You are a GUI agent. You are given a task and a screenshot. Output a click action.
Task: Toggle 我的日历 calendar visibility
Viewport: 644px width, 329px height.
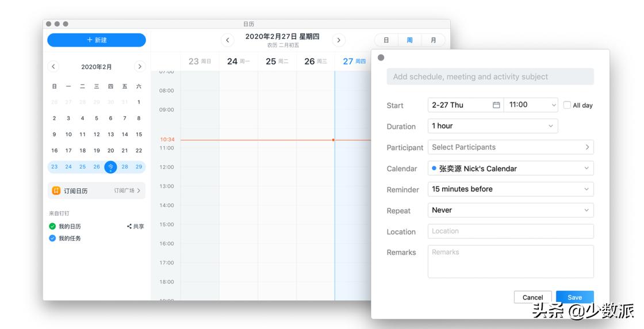(x=52, y=226)
